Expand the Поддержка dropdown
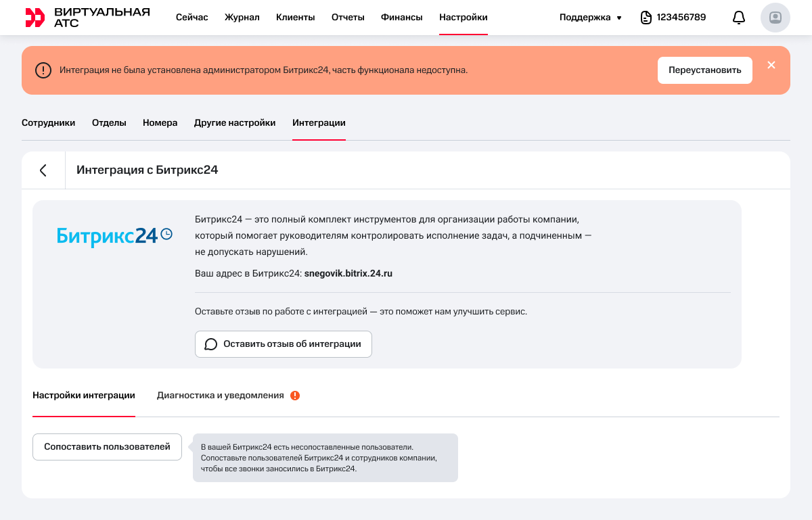The image size is (812, 520). click(x=590, y=18)
